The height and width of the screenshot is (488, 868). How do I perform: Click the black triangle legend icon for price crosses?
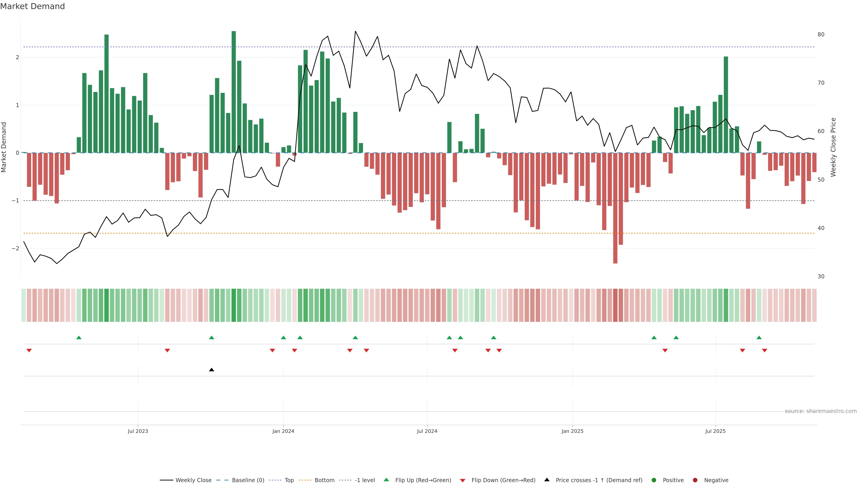[x=547, y=480]
